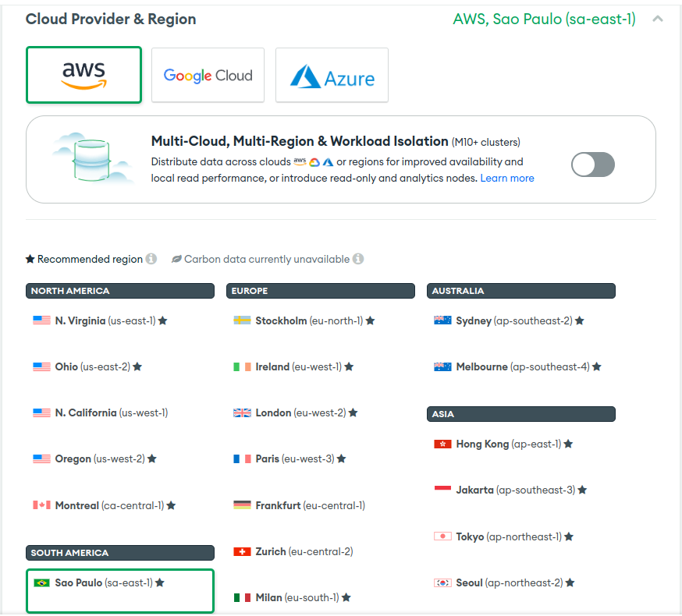Viewport: 682px width, 616px height.
Task: Click info icon beside Recommended region
Action: coord(151,259)
